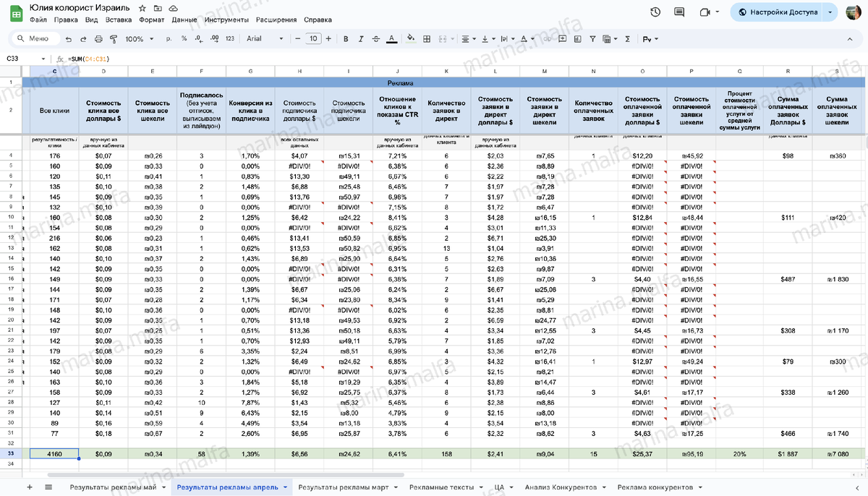The image size is (868, 496).
Task: Open the cell borders tool
Action: click(427, 39)
